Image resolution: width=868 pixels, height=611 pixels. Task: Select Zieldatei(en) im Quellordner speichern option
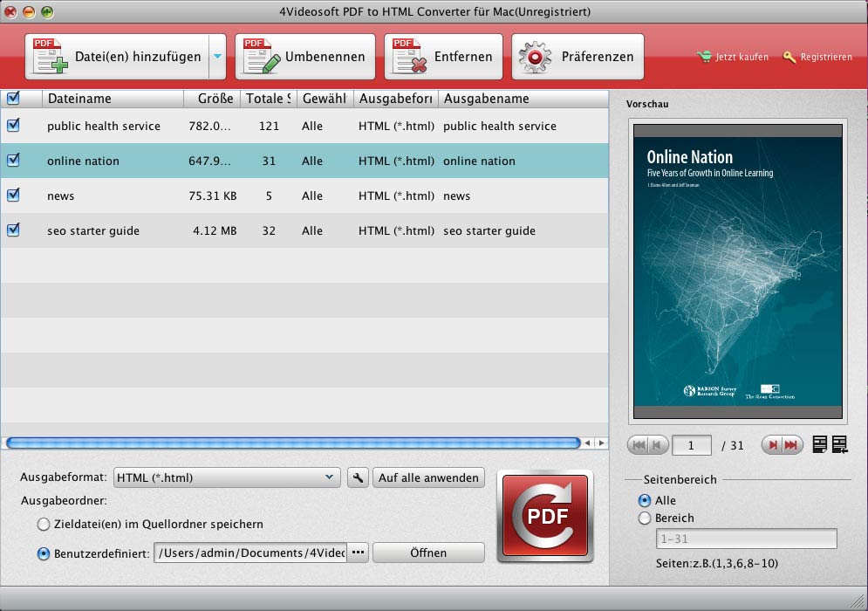44,524
